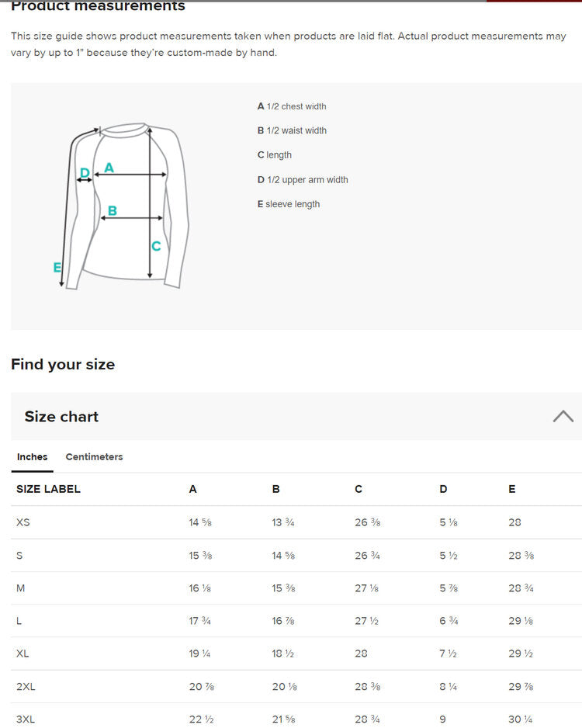Select the XS size row label
This screenshot has width=582, height=728.
tap(23, 522)
